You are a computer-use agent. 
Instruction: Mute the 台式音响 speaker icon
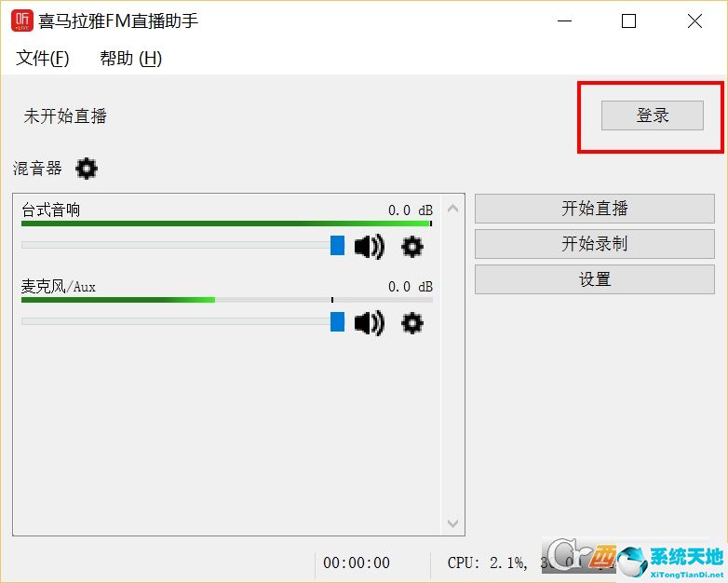370,246
